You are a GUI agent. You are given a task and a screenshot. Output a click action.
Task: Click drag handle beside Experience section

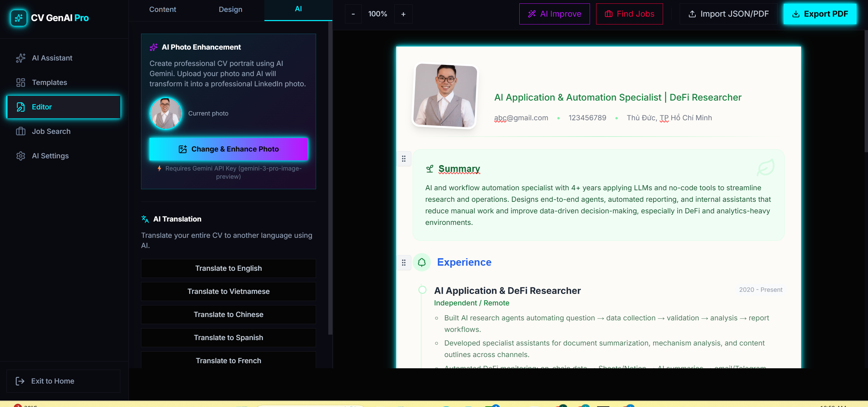(404, 263)
